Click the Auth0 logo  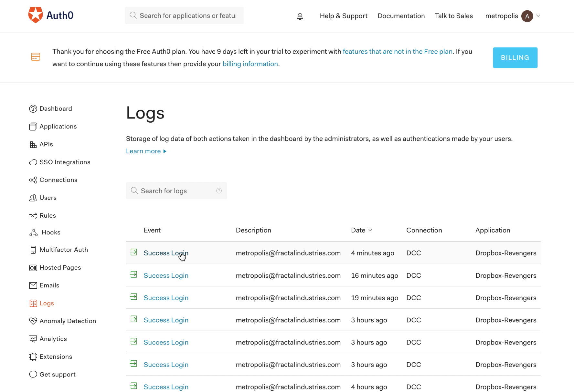51,15
